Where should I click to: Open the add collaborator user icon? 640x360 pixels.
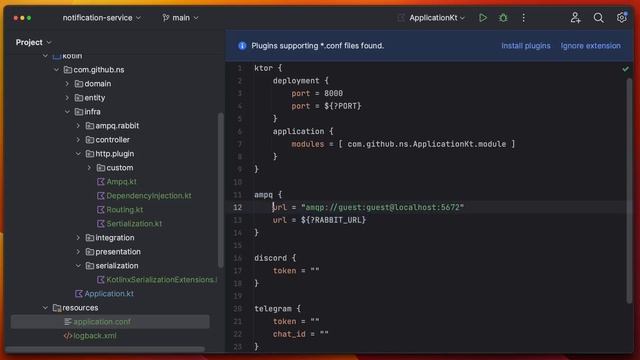pos(576,18)
